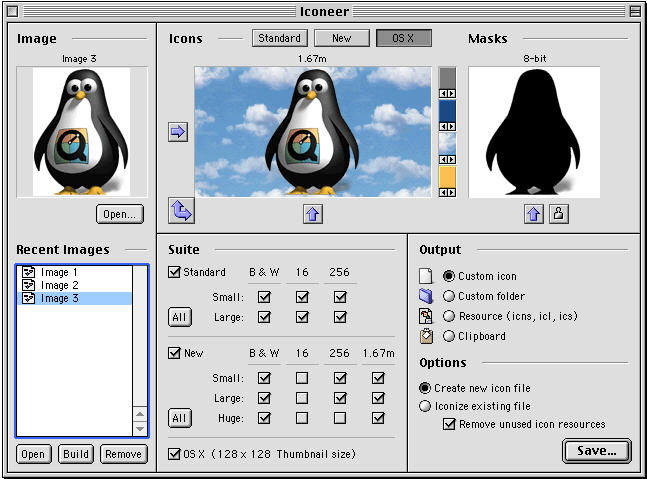Select Create new icon file option
This screenshot has width=647, height=479.
coord(425,388)
